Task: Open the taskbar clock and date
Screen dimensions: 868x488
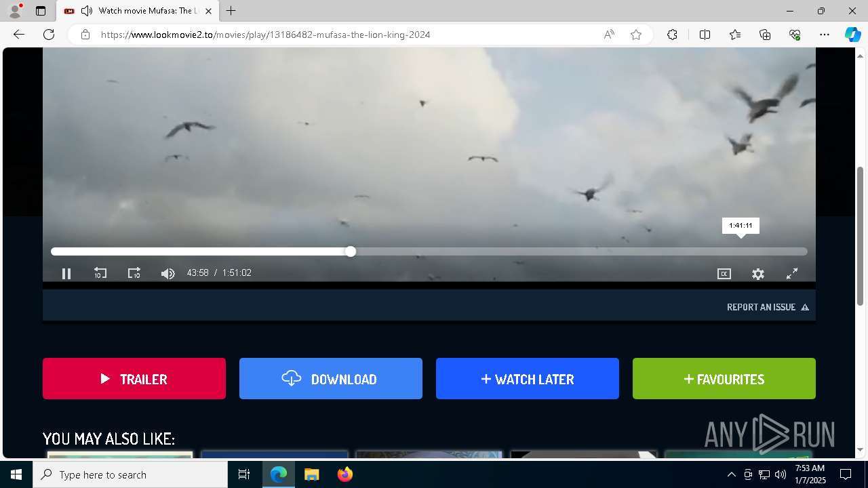Action: [810, 474]
